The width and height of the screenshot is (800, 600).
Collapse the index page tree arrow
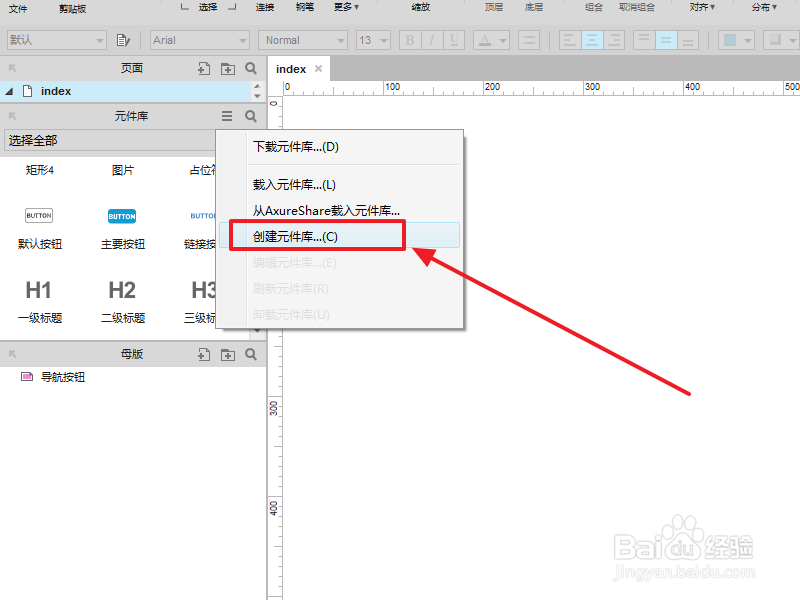(x=9, y=91)
